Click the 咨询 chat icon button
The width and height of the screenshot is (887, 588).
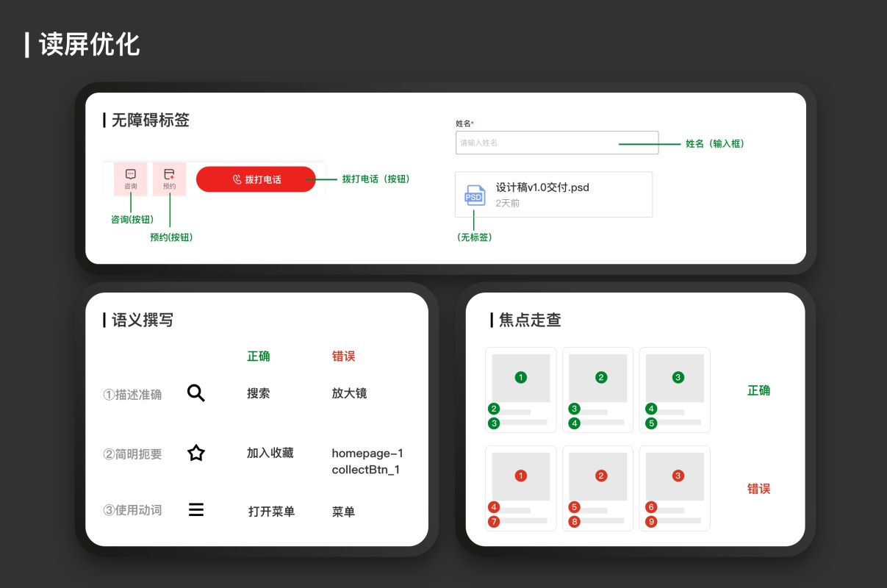(131, 179)
